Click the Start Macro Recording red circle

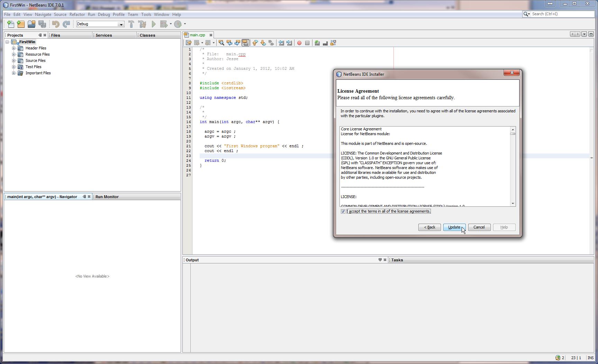[x=299, y=43]
